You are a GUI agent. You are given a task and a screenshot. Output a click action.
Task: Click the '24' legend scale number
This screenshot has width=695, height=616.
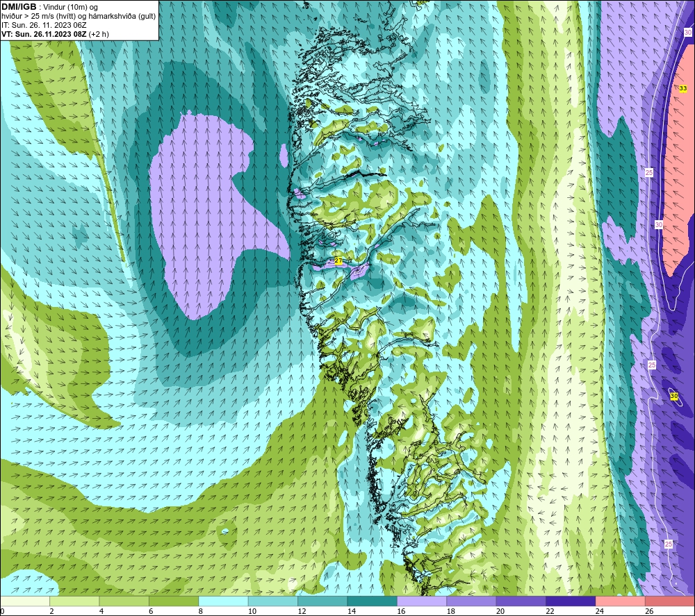[x=600, y=611]
